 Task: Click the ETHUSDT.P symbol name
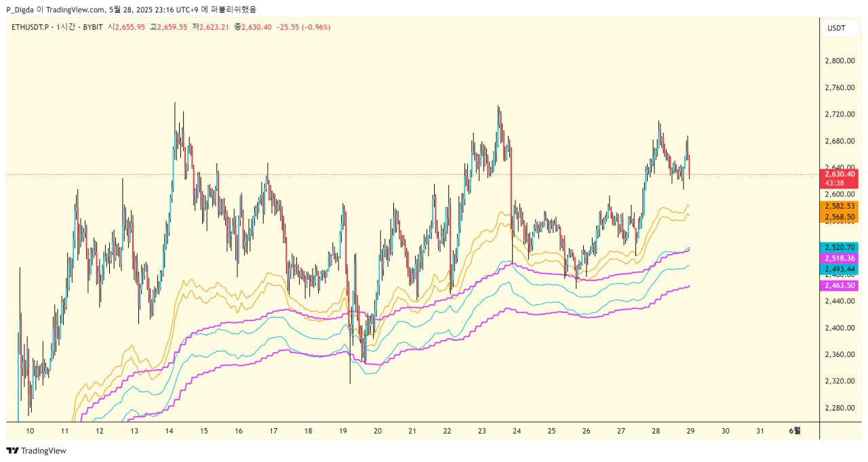(31, 27)
